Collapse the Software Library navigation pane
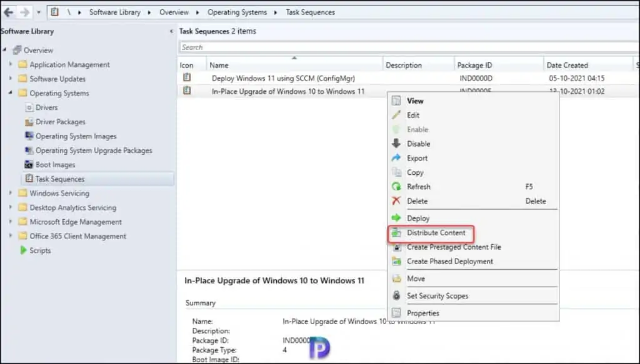This screenshot has width=640, height=364. click(x=171, y=31)
